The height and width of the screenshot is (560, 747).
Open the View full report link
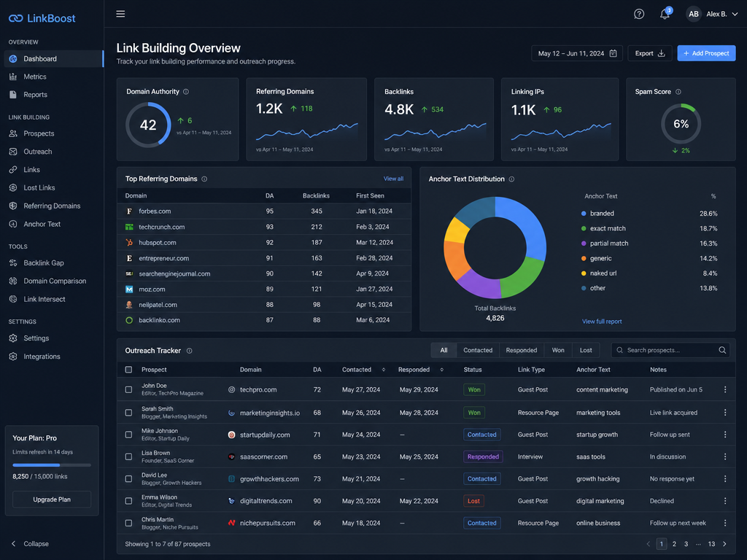click(602, 322)
